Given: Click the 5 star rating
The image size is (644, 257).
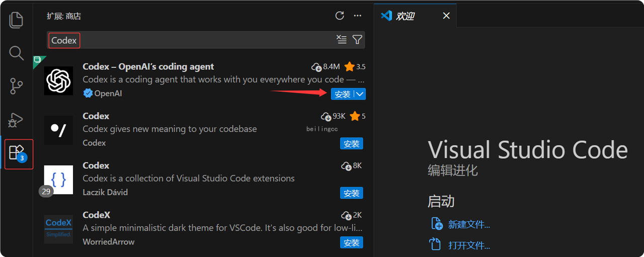Looking at the screenshot, I should 358,116.
